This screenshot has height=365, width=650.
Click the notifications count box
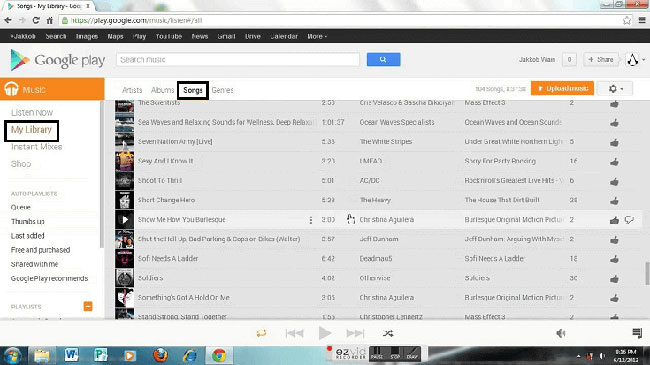click(569, 59)
